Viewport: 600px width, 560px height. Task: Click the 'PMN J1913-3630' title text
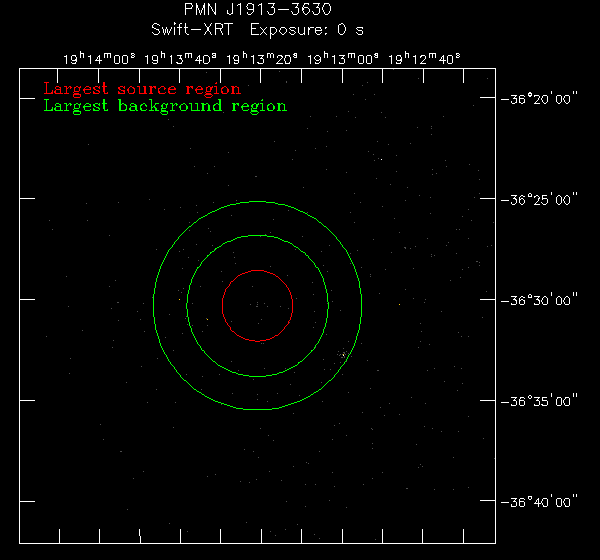coord(258,9)
